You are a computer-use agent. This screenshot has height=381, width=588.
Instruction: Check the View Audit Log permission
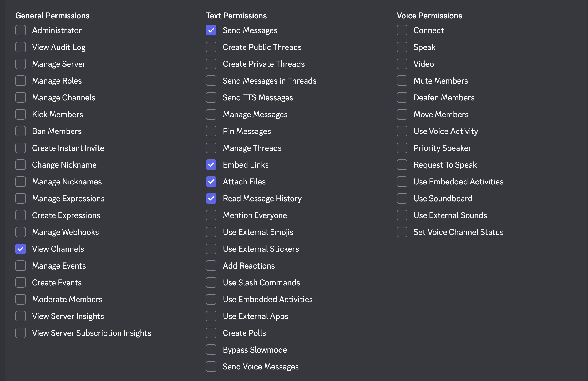coord(21,47)
